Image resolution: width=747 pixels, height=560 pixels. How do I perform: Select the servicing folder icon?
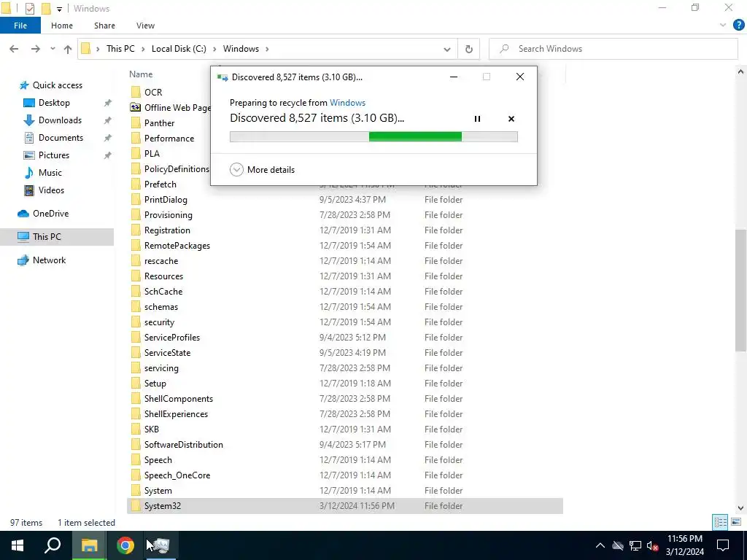(x=136, y=368)
